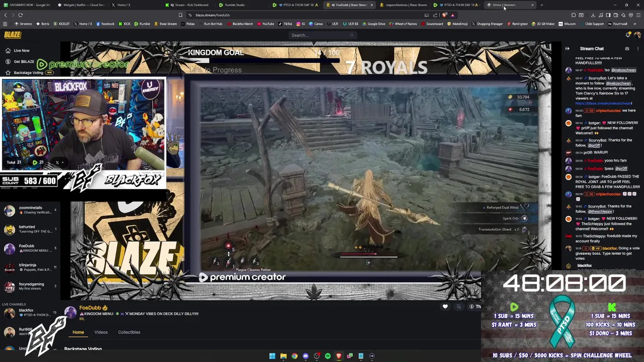Image resolution: width=644 pixels, height=362 pixels.
Task: Open Spotify from taskbar
Action: [x=328, y=356]
